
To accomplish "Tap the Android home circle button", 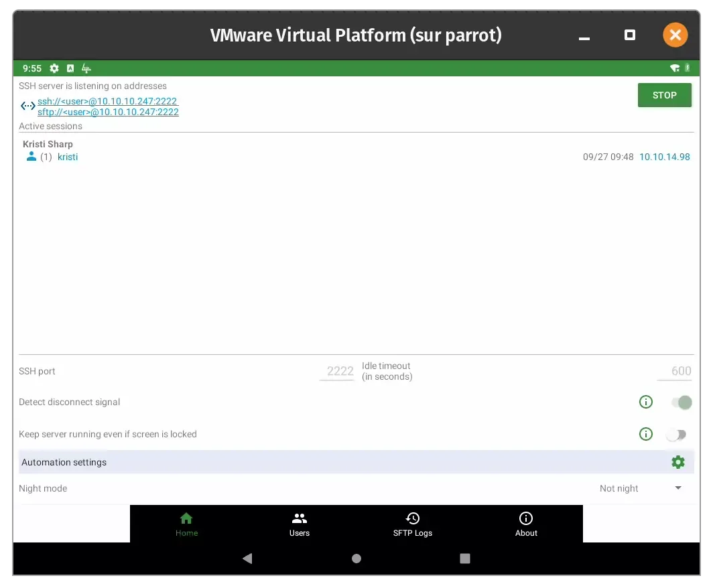I will pos(356,559).
